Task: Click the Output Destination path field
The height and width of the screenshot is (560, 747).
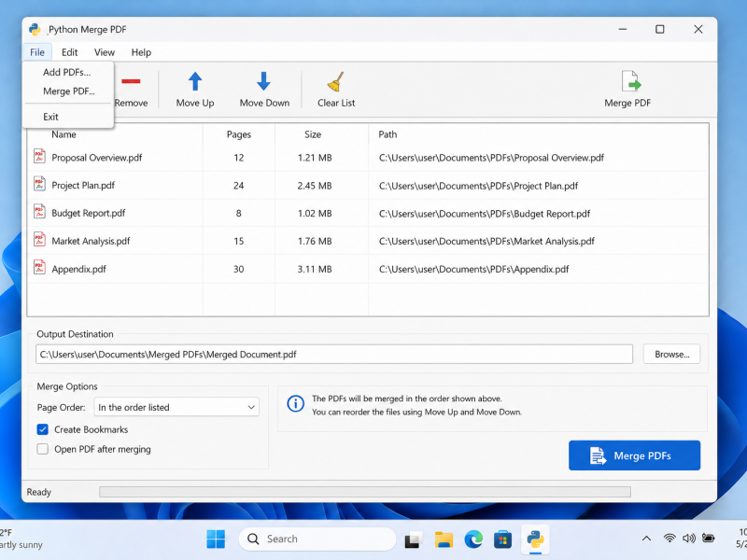Action: pyautogui.click(x=334, y=355)
